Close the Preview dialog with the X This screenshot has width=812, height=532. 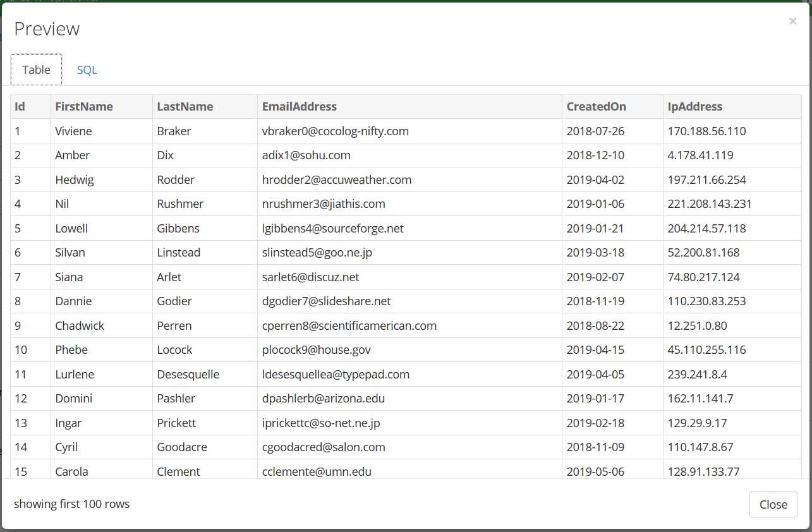tap(792, 21)
